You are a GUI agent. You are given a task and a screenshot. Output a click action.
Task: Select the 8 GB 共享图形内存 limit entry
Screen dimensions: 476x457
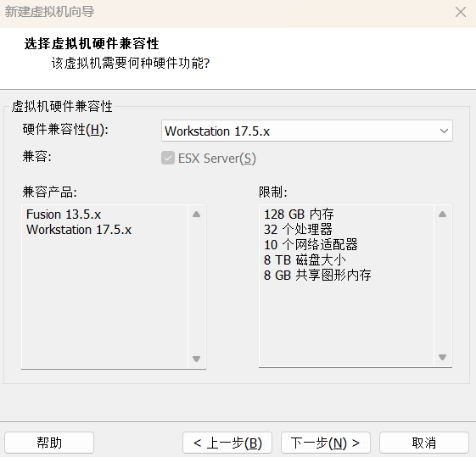(x=317, y=275)
